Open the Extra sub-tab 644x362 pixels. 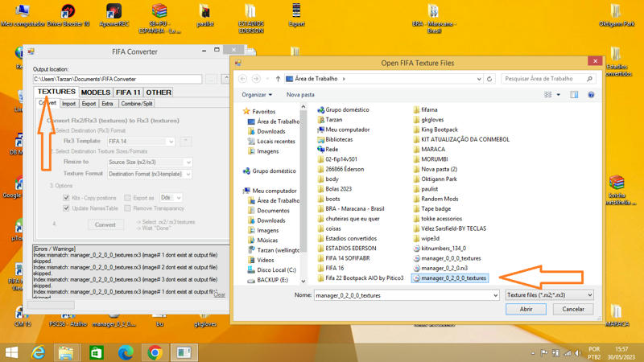107,104
